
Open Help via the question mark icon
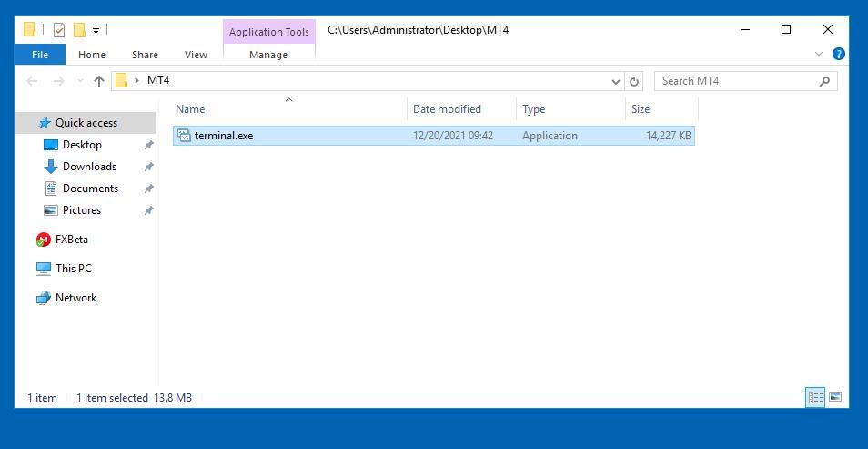pyautogui.click(x=839, y=54)
